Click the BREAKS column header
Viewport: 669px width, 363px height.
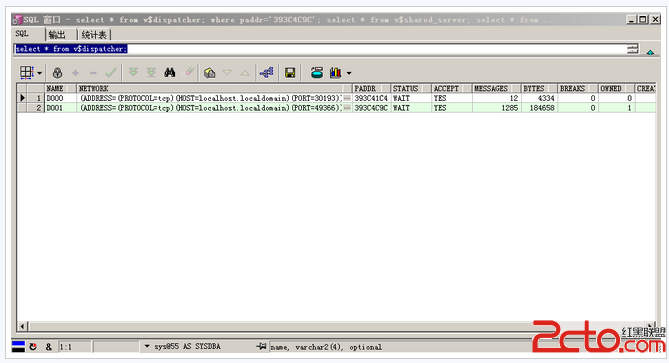point(578,88)
